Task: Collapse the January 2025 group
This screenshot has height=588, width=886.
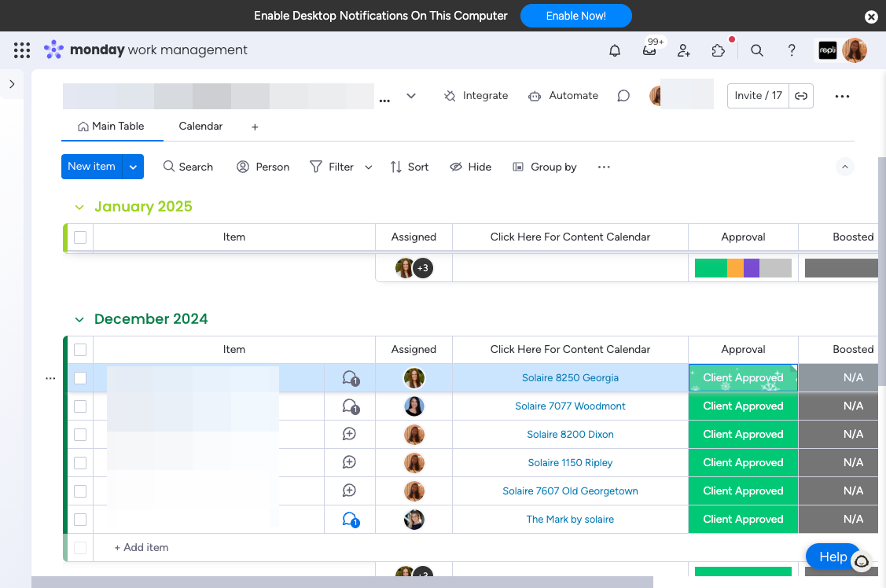Action: coord(79,208)
